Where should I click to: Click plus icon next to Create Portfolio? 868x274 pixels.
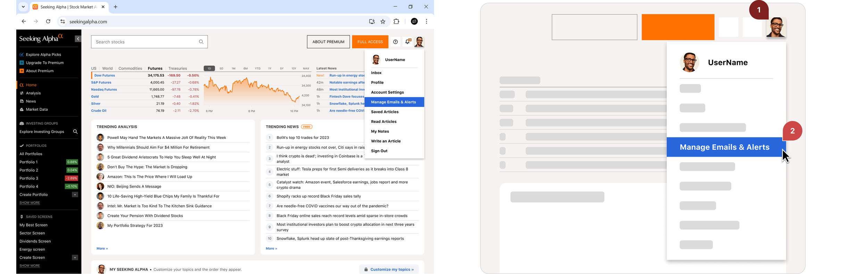[x=75, y=194]
